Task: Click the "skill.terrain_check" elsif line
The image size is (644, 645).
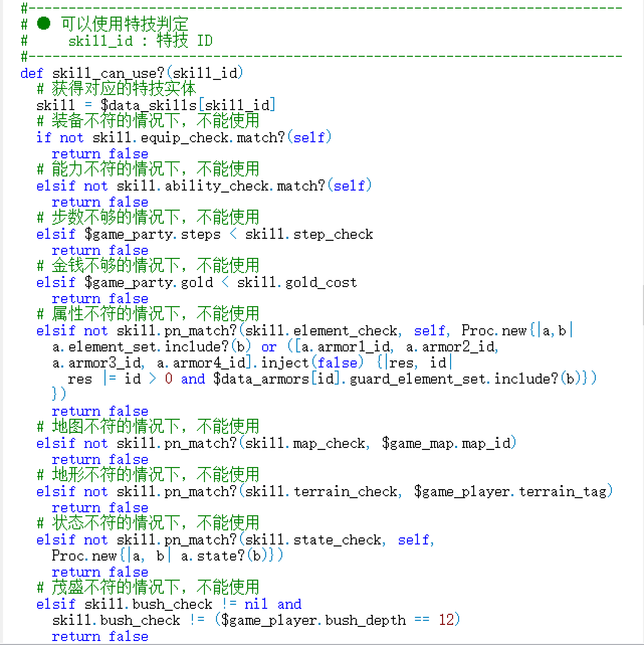Action: coord(325,491)
